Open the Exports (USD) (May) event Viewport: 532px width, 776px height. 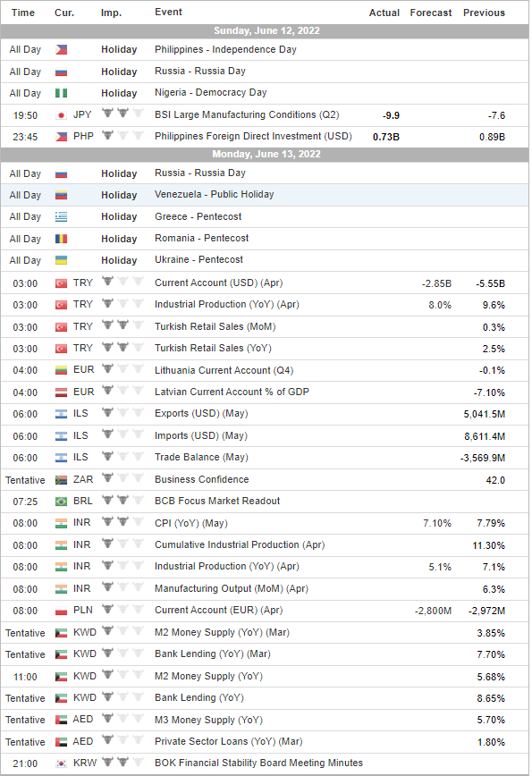[x=201, y=414]
